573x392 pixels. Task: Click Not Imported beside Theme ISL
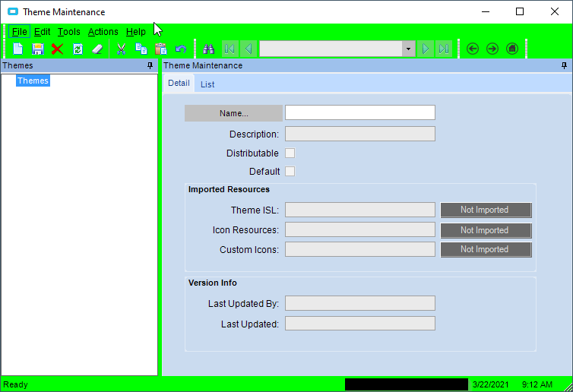tap(486, 210)
